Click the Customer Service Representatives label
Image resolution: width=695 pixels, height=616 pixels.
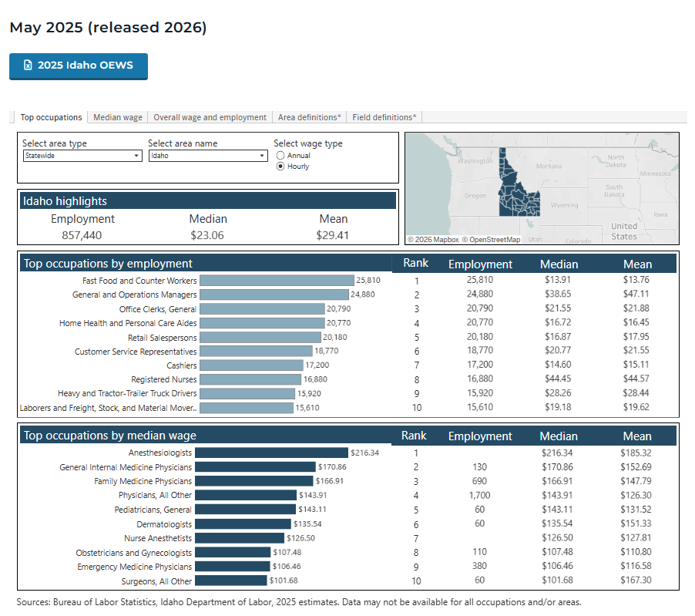(136, 352)
